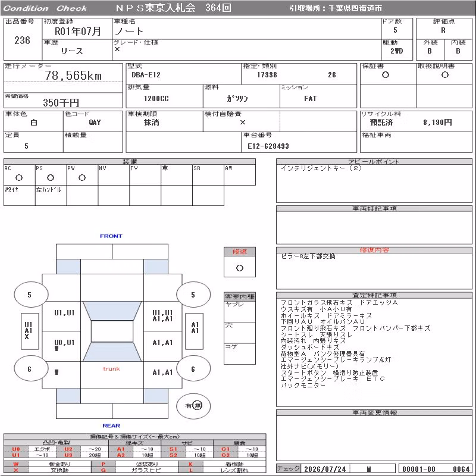Click legend entry L レンズ割れ

222,470
